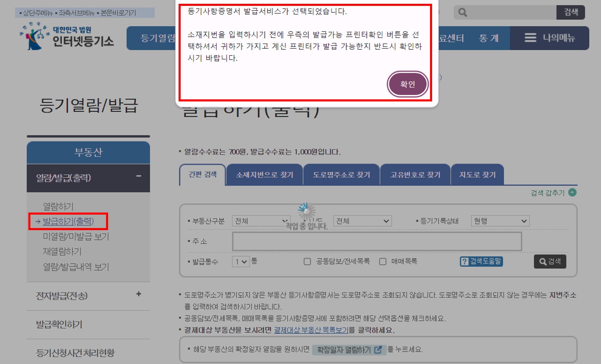Switch to the 도로명주소로 찾기 tab
This screenshot has height=364, width=601.
(341, 175)
